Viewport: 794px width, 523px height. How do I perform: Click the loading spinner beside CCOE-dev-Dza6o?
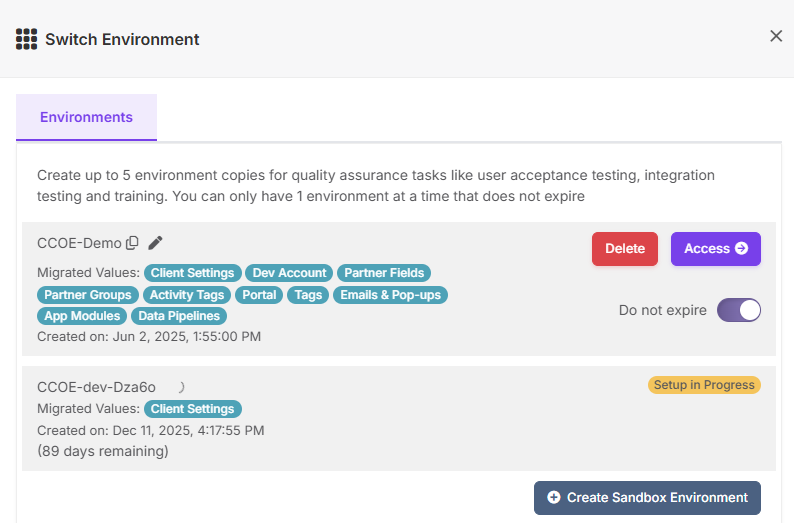(x=181, y=387)
